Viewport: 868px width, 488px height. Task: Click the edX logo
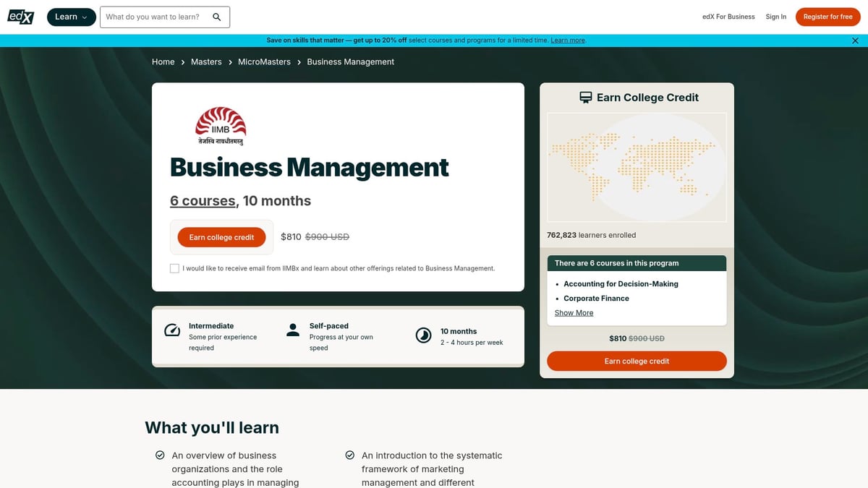tap(21, 17)
